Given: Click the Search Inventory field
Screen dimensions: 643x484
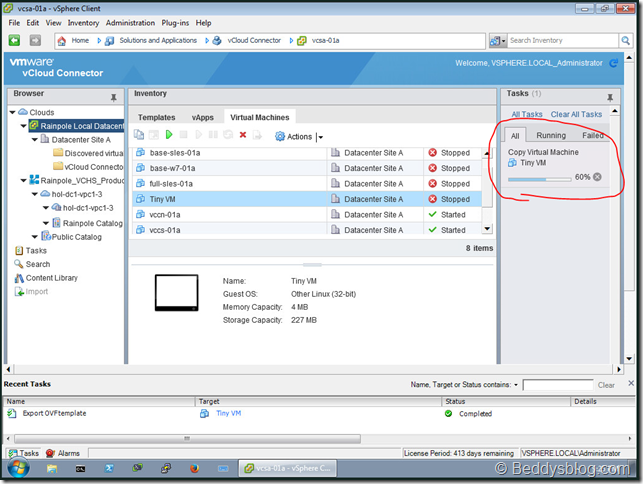Looking at the screenshot, I should [563, 40].
